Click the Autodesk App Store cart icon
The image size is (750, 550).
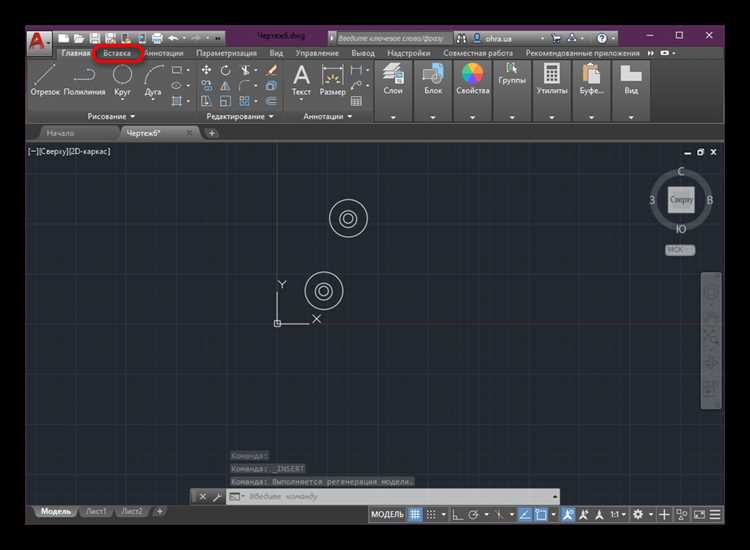pyautogui.click(x=556, y=38)
